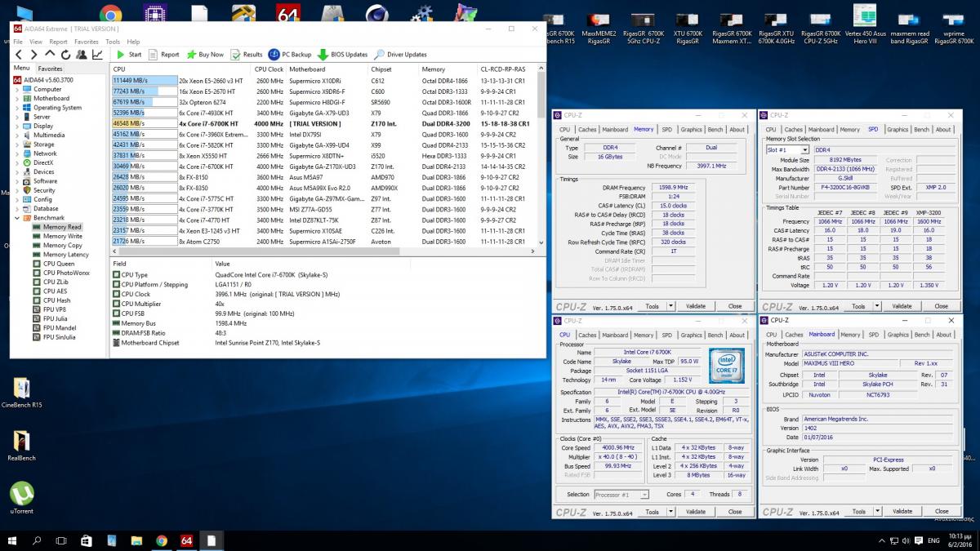The height and width of the screenshot is (551, 980).
Task: Select the CPU PhotoWorxx benchmark in the tree
Action: point(66,273)
